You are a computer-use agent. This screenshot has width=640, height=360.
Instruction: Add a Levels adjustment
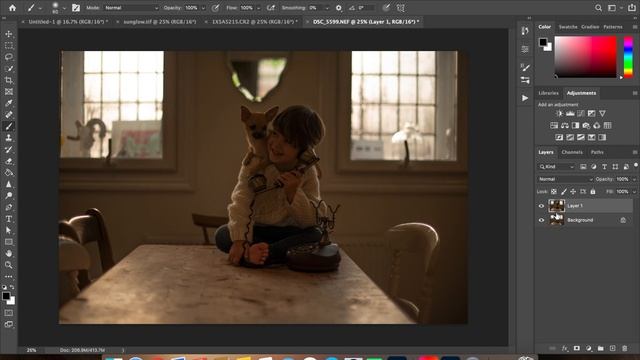coord(570,113)
